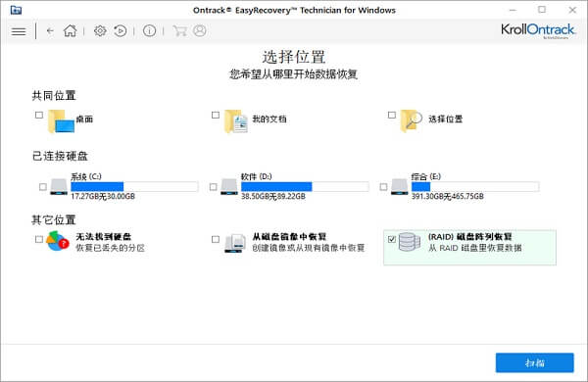Click the KrollOntrack logo
This screenshot has height=382, width=588.
click(x=538, y=30)
